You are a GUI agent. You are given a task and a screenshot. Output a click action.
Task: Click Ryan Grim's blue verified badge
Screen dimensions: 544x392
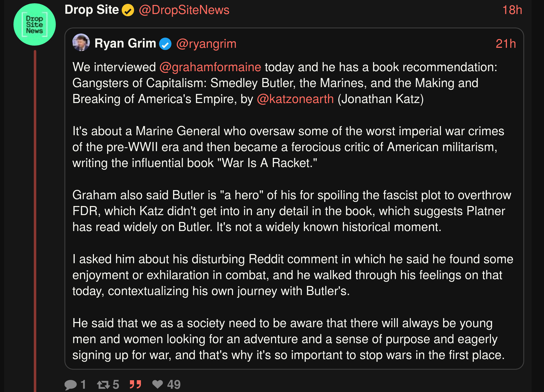click(x=165, y=44)
